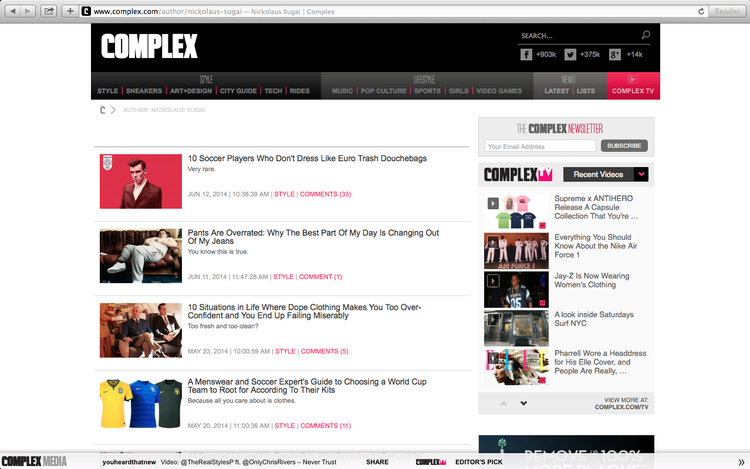Click Style tag on Jun 12 article
Viewport: 750px width, 469px height.
284,194
